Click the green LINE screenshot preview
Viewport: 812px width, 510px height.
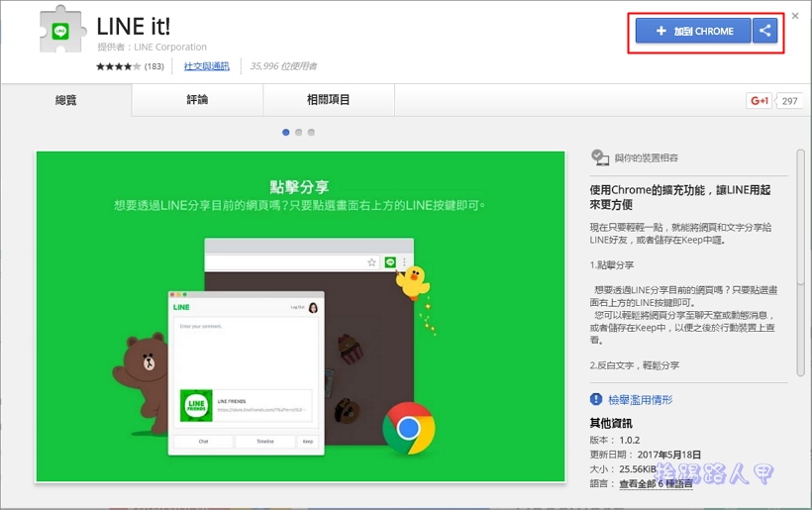(300, 317)
